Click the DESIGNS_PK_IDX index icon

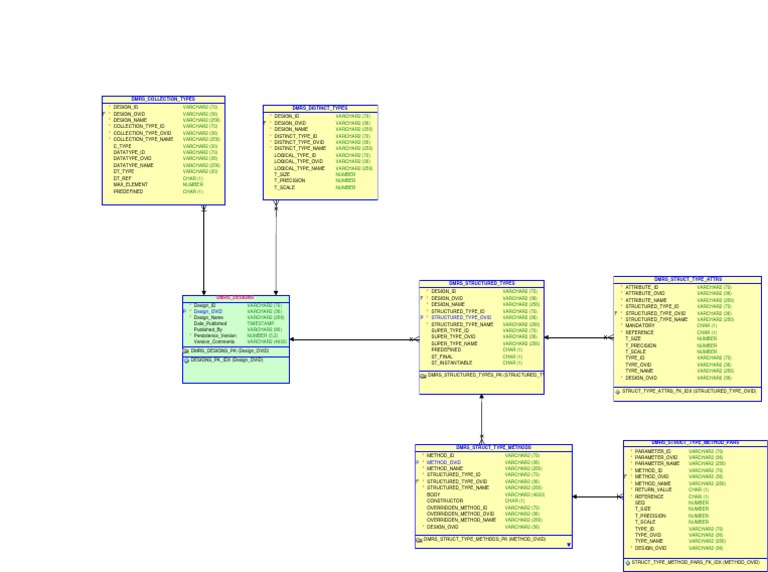186,360
